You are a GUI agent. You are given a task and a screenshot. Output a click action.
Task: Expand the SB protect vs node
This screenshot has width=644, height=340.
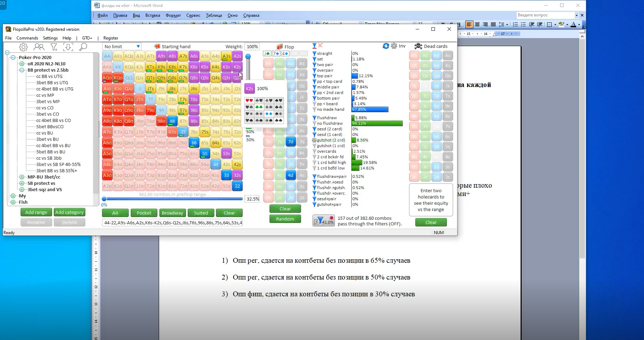(22, 183)
